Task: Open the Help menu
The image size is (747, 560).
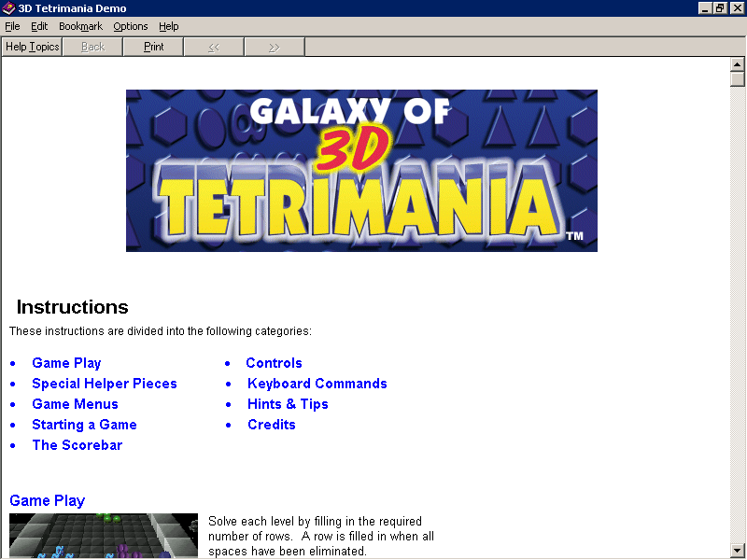Action: (169, 26)
